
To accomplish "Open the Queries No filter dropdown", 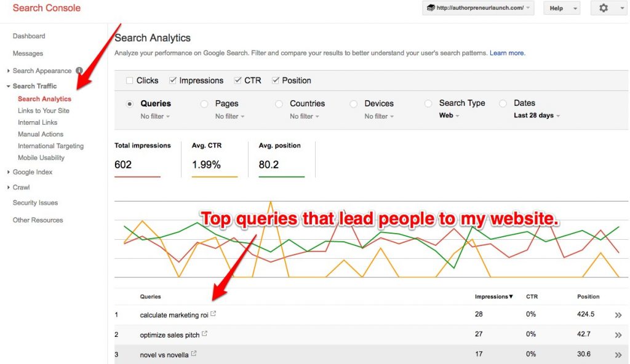I will tap(155, 116).
